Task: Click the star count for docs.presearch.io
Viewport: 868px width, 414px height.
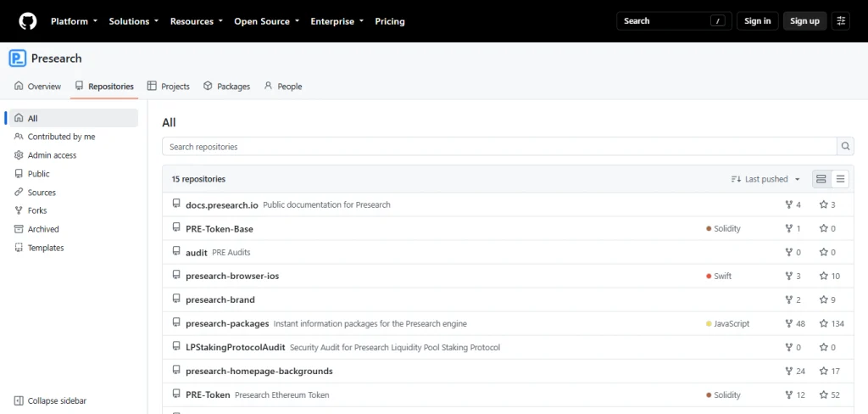Action: [x=827, y=204]
